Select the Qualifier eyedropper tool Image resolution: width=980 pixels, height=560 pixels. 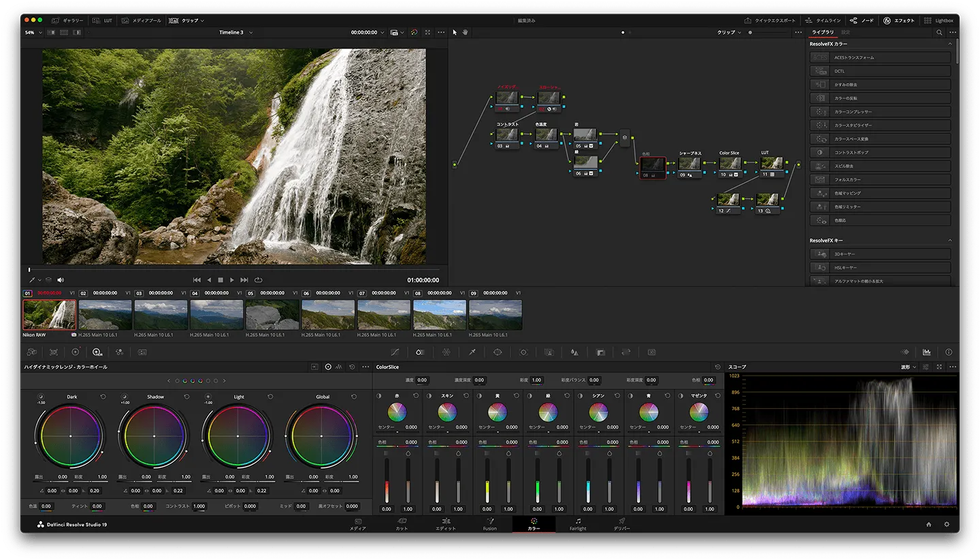pyautogui.click(x=472, y=352)
